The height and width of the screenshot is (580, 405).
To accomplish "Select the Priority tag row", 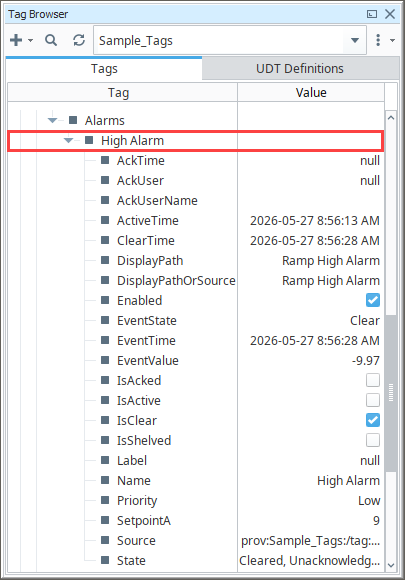I will pos(196,500).
